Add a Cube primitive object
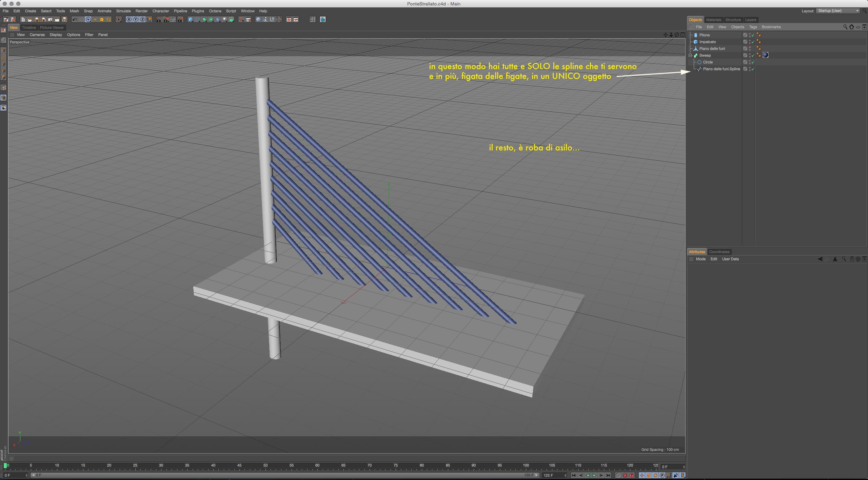The width and height of the screenshot is (868, 480). click(191, 20)
